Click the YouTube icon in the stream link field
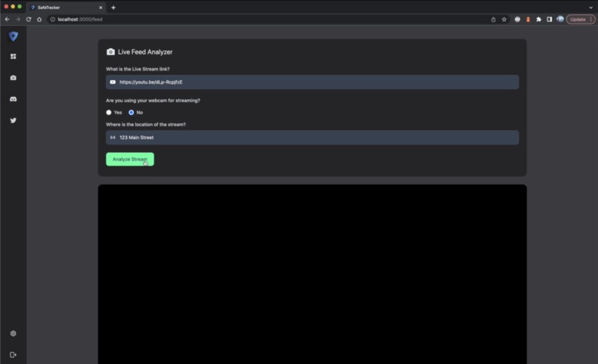 pyautogui.click(x=113, y=82)
